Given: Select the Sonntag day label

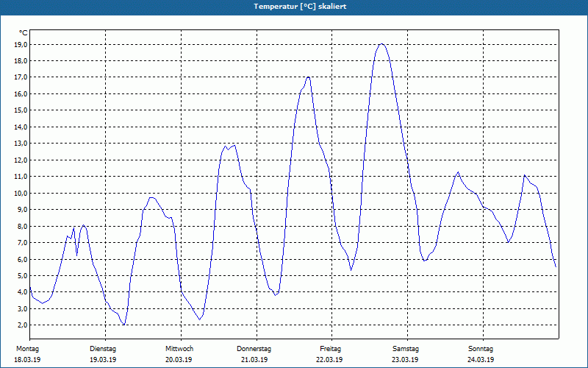Looking at the screenshot, I should click(x=481, y=349).
